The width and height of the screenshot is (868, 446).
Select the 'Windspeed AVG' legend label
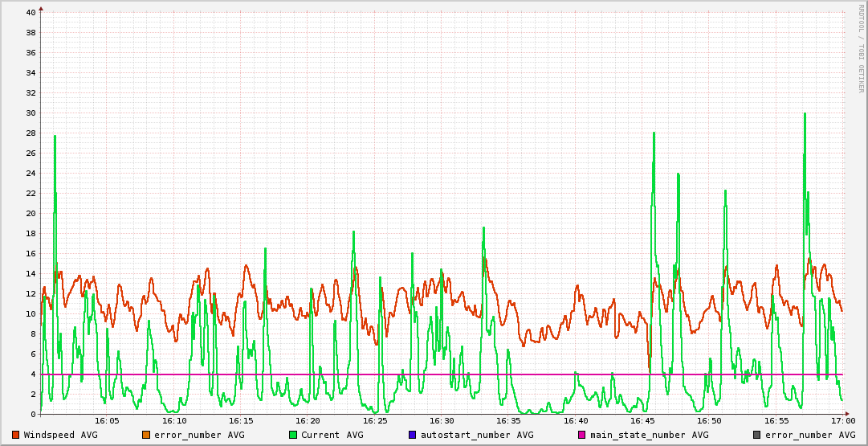click(60, 435)
